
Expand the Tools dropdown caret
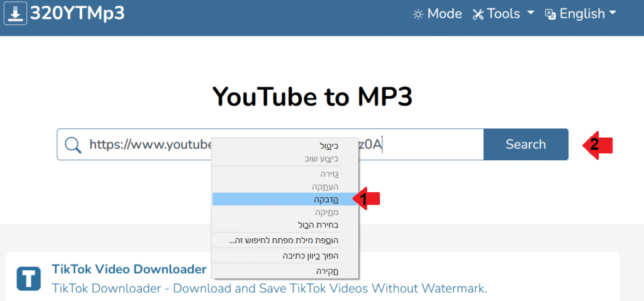point(531,13)
